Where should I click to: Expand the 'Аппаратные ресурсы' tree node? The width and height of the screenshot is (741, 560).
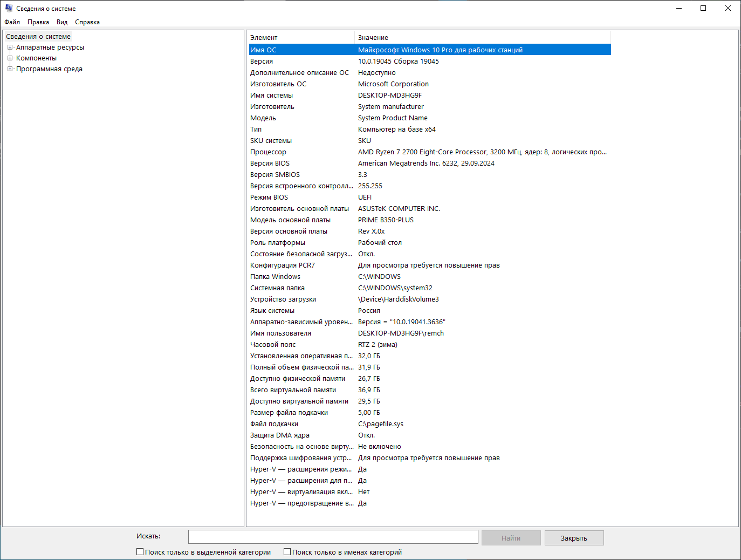pos(10,47)
